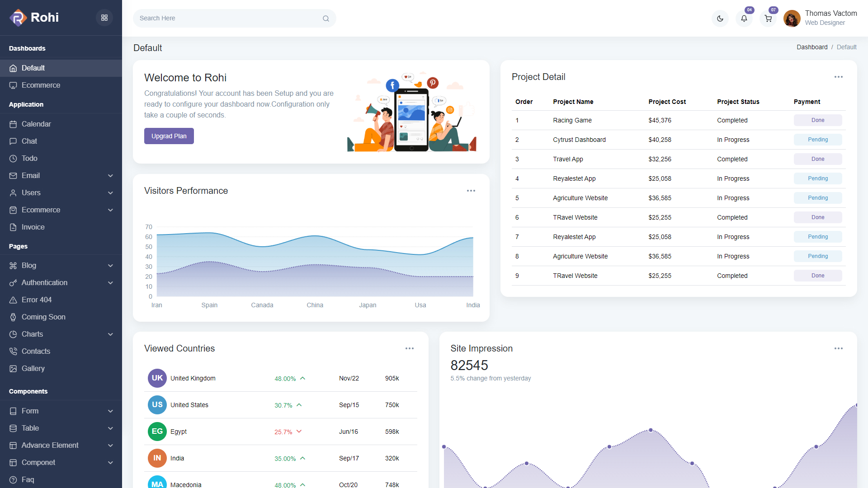
Task: Toggle dark mode with the moon icon
Action: click(720, 19)
